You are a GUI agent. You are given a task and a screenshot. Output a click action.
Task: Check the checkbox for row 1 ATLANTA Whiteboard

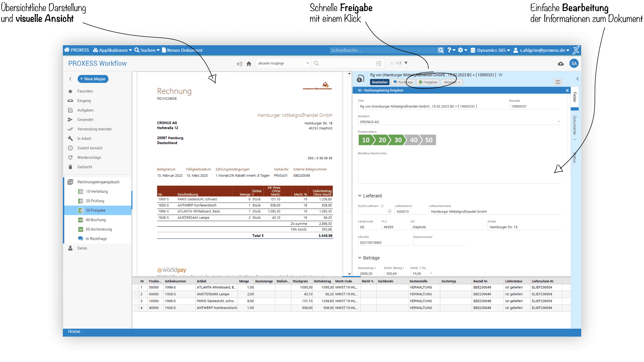136,287
